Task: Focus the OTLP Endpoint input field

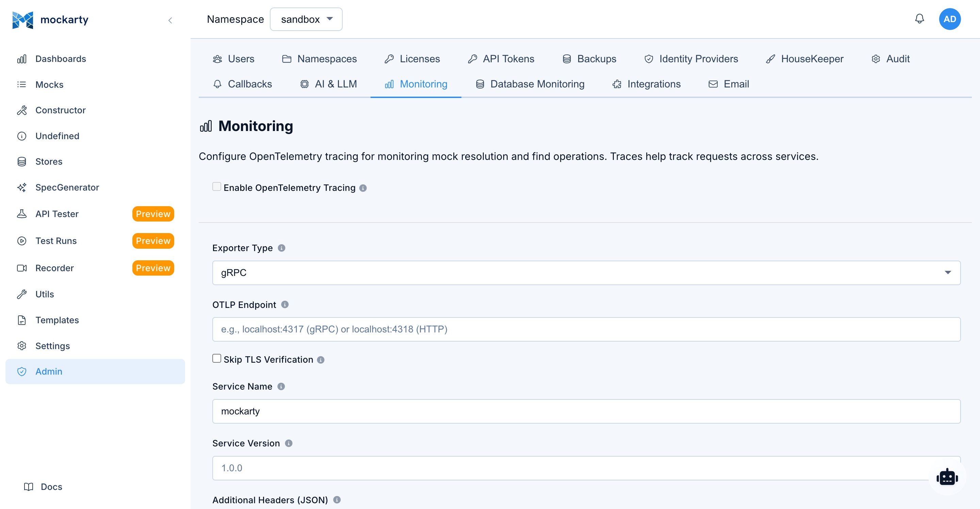Action: coord(586,329)
